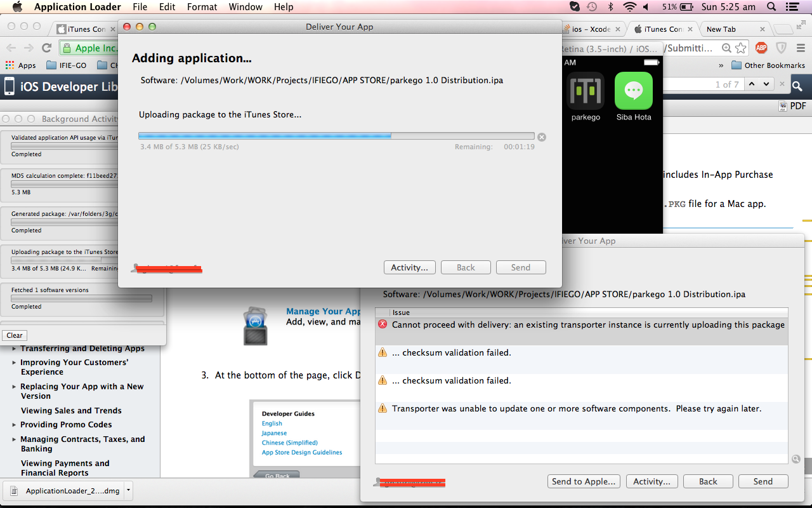Click the magnifier icon beside the issue list

796,458
